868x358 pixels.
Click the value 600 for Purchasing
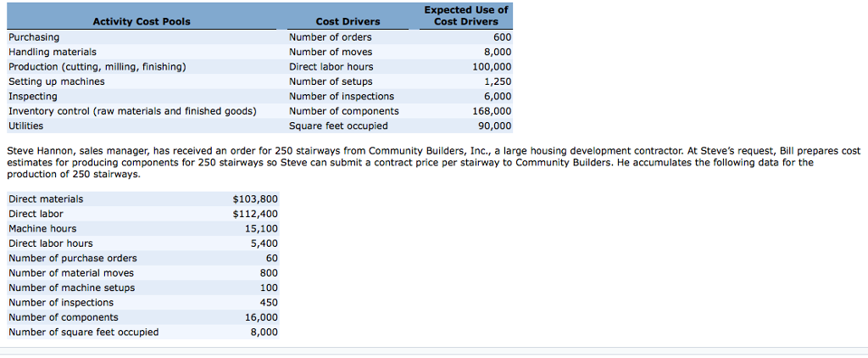[503, 37]
